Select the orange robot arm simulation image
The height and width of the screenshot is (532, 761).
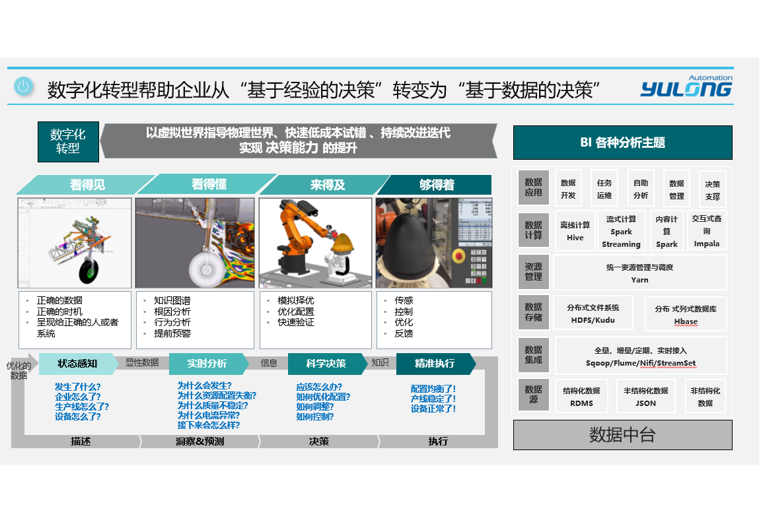tap(315, 243)
